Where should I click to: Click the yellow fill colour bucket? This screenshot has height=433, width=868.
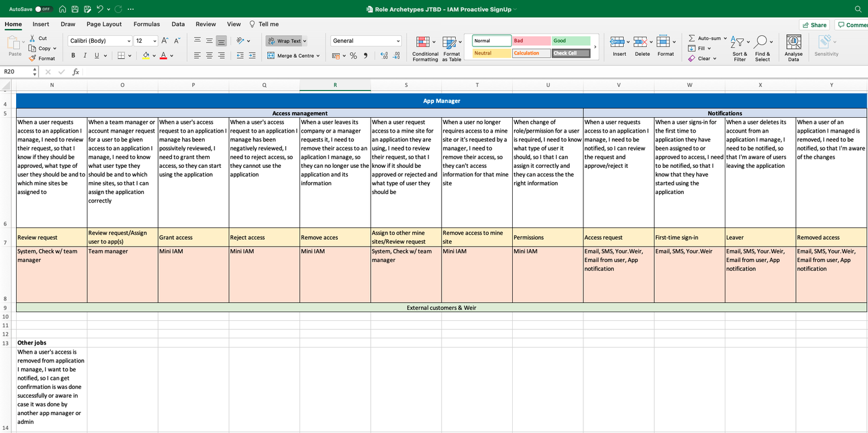(x=146, y=55)
